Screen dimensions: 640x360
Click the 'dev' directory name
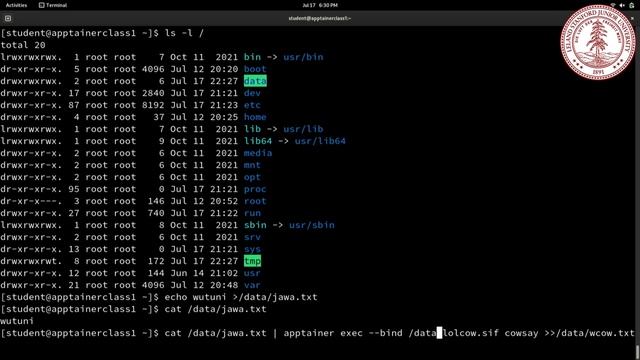(x=252, y=93)
